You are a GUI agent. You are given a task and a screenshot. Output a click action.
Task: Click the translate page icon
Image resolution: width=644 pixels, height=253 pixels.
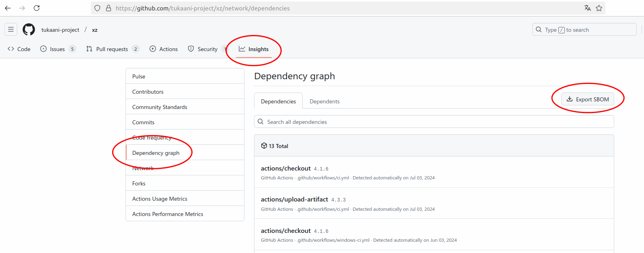[588, 8]
